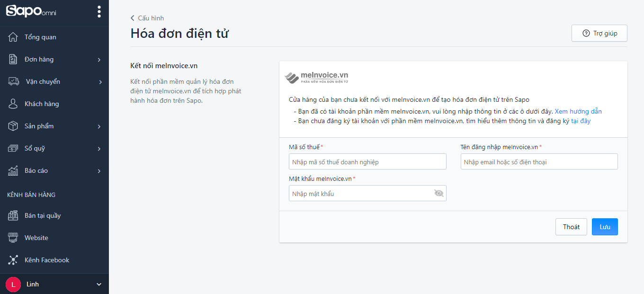Expand the Sản phẩm submenu arrow
644x294 pixels.
tap(99, 126)
